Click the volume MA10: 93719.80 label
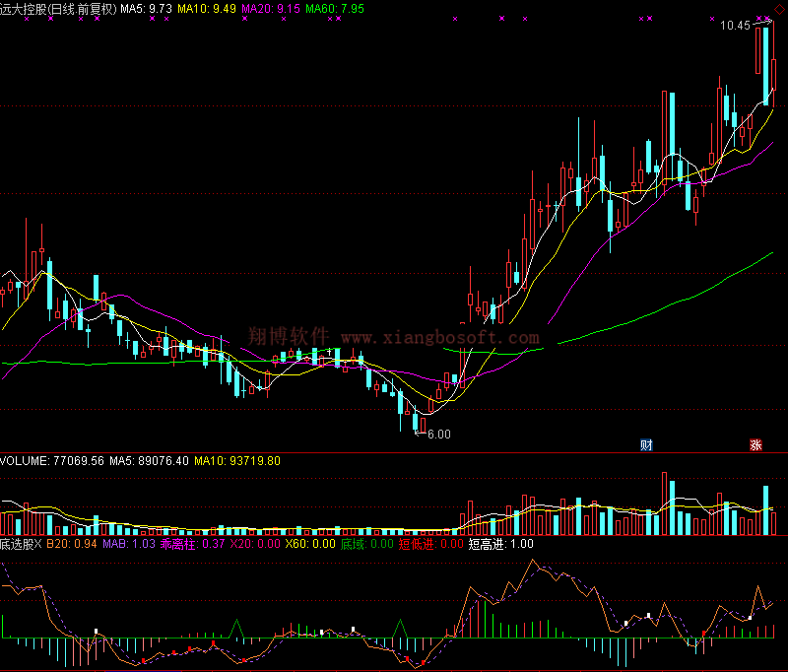Viewport: 788px width, 672px height. tap(237, 461)
